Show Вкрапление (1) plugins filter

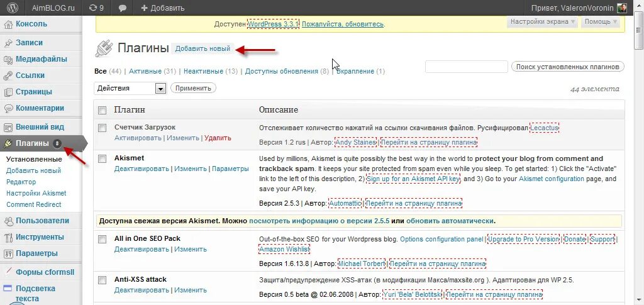pos(360,72)
